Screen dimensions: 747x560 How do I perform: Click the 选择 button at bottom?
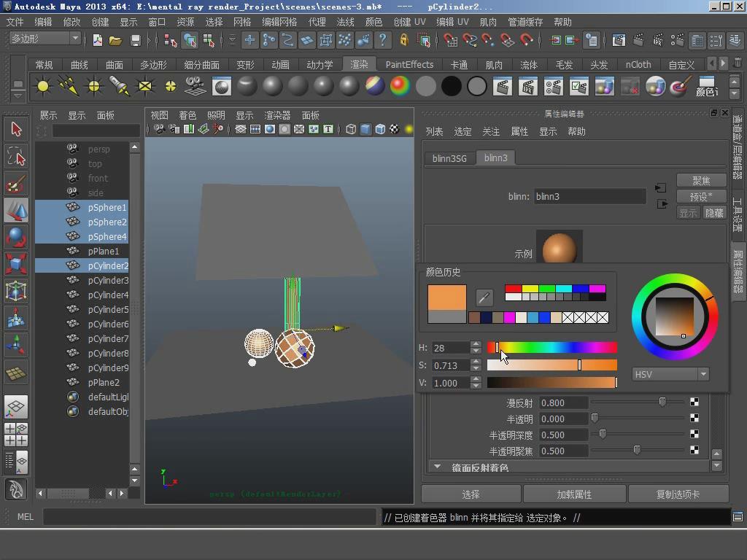[471, 494]
